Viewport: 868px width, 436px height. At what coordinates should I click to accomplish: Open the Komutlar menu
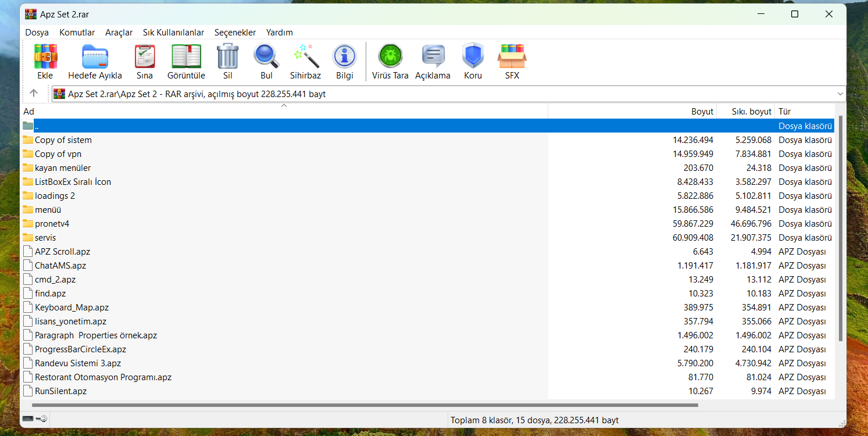(77, 33)
